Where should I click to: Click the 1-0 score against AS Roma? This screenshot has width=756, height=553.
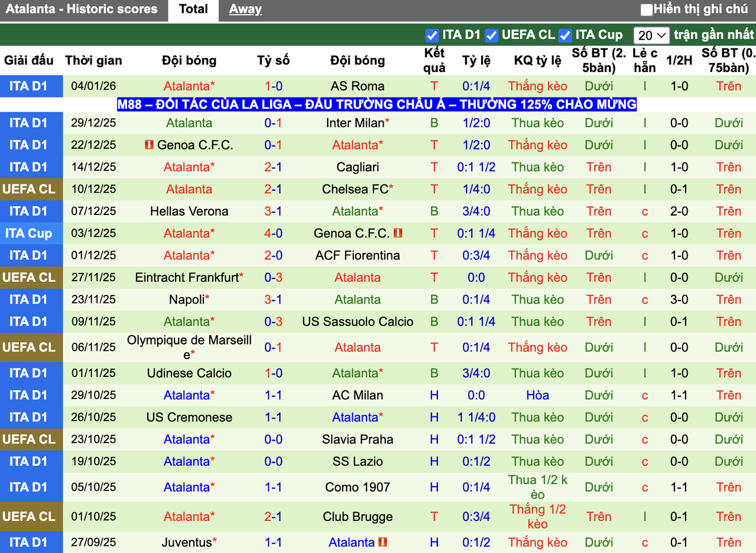tap(273, 86)
